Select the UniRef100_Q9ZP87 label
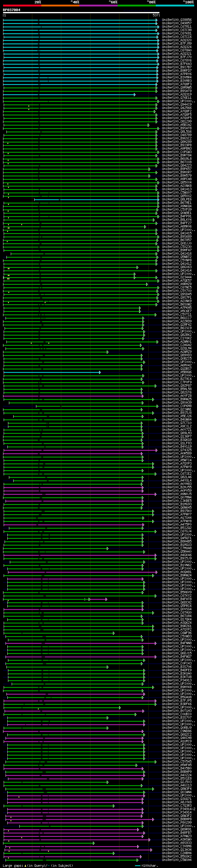197x868 pixels. [x=176, y=386]
